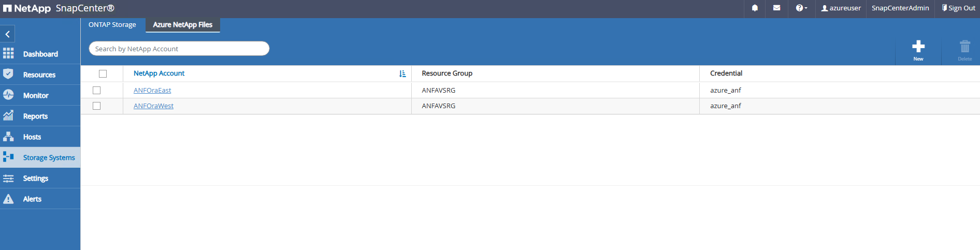Click the New plus icon
Viewport: 980px width, 250px height.
click(x=918, y=47)
